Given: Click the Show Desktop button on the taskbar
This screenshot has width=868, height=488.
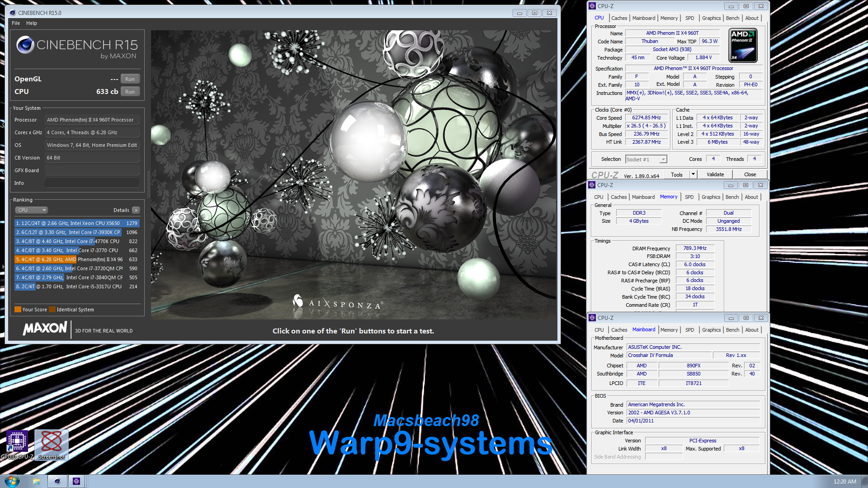Looking at the screenshot, I should coord(864,481).
